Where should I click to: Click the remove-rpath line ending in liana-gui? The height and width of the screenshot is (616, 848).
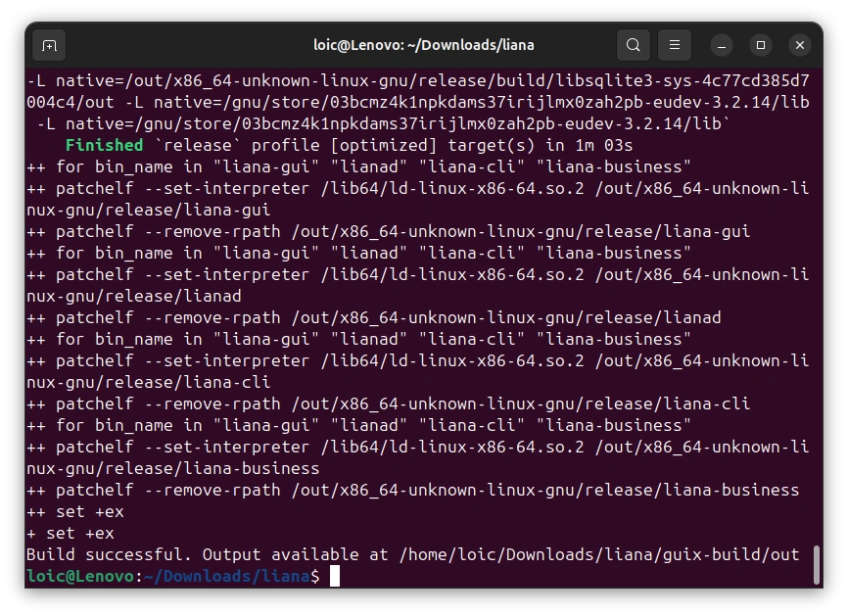389,231
